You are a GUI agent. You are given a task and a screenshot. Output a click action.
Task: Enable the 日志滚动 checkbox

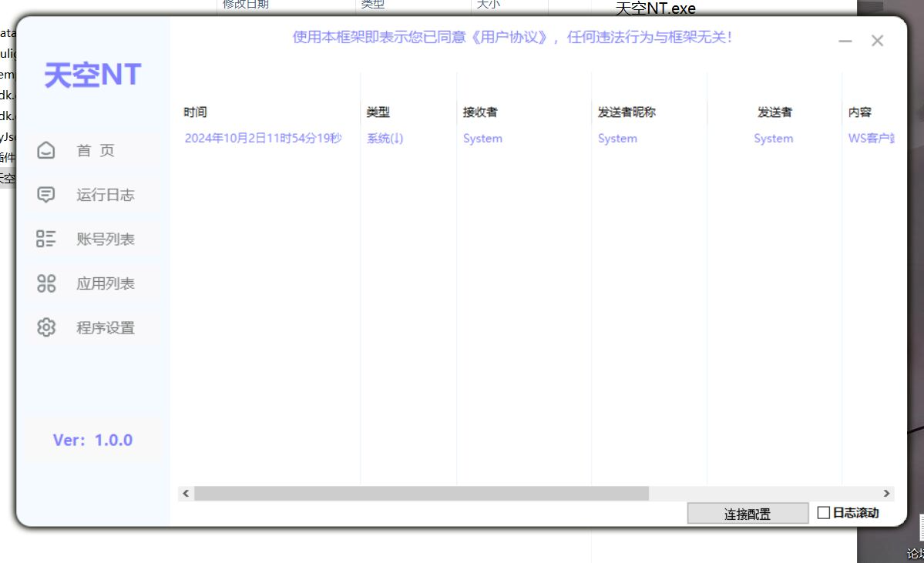[824, 513]
